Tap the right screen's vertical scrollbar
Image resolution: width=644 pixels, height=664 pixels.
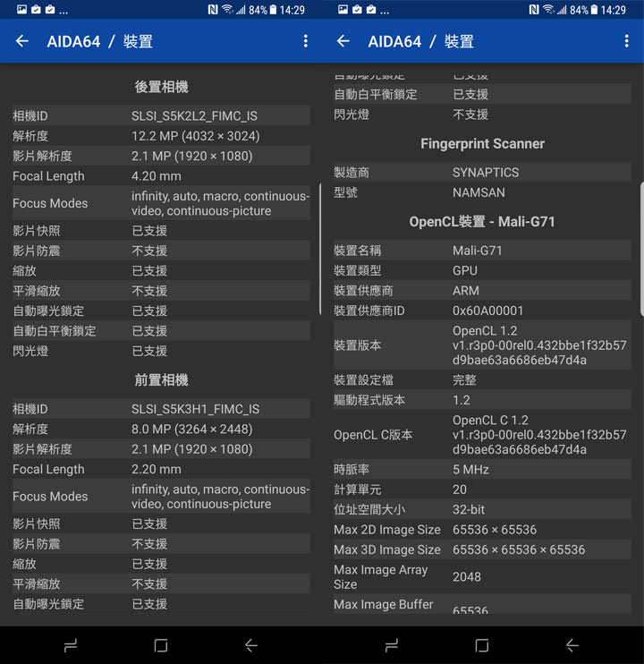642,249
